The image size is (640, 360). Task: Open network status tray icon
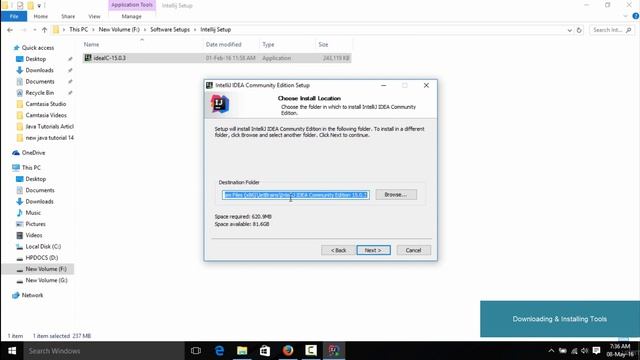tap(574, 351)
